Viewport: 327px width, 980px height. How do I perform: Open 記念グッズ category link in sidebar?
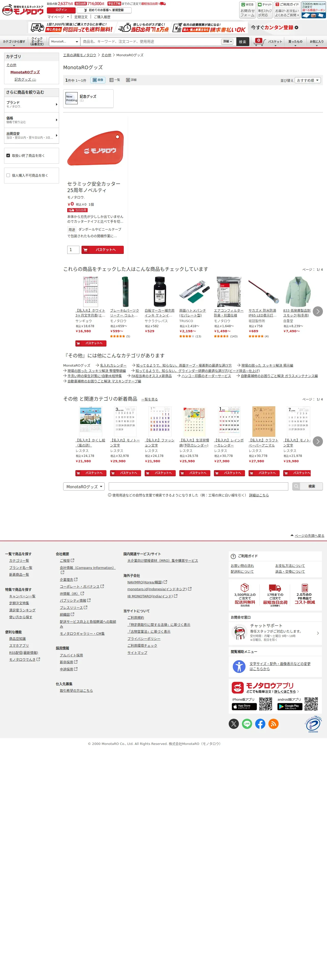tap(25, 80)
